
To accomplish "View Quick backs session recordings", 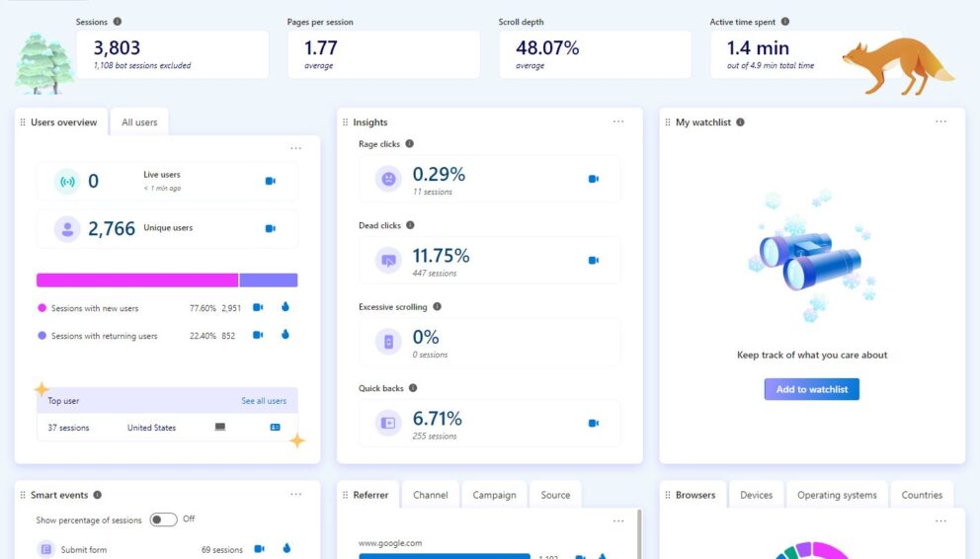I will [x=594, y=423].
